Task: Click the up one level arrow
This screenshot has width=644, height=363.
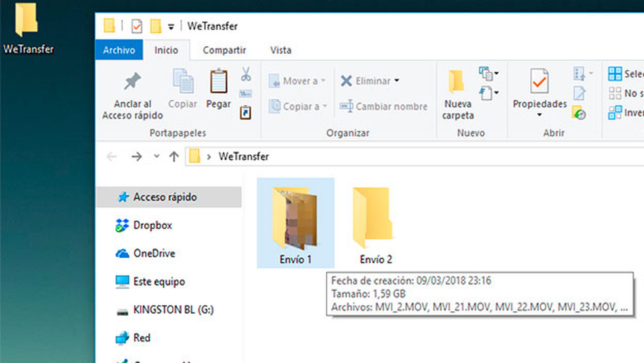Action: pyautogui.click(x=174, y=157)
